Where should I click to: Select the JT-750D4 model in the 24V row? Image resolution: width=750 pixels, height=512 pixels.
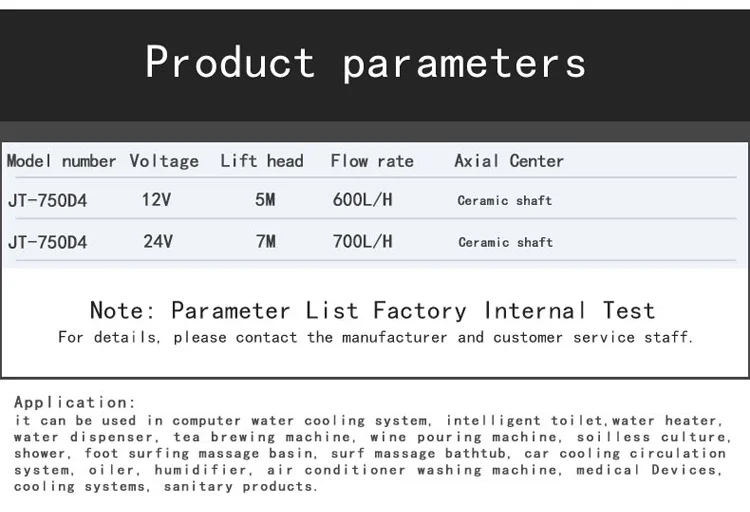tap(47, 242)
